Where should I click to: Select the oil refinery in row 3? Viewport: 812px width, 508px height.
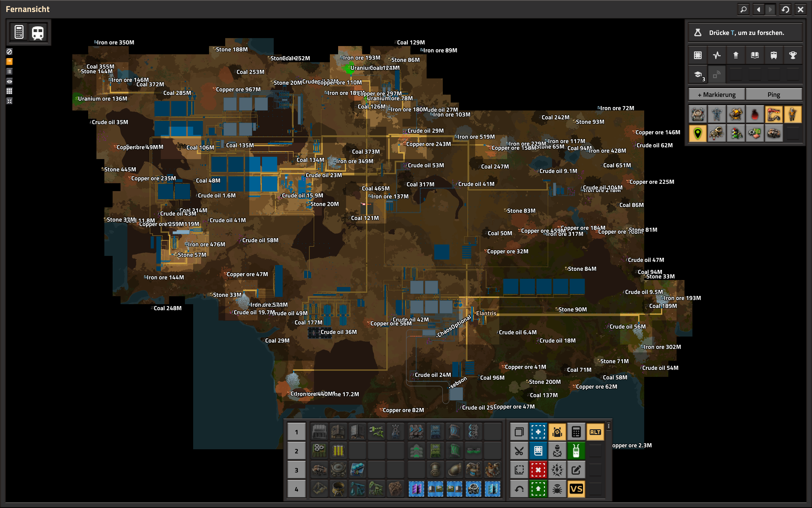tap(493, 470)
